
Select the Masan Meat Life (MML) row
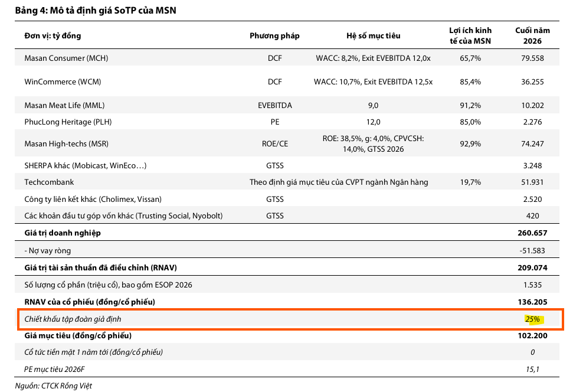[x=287, y=105]
